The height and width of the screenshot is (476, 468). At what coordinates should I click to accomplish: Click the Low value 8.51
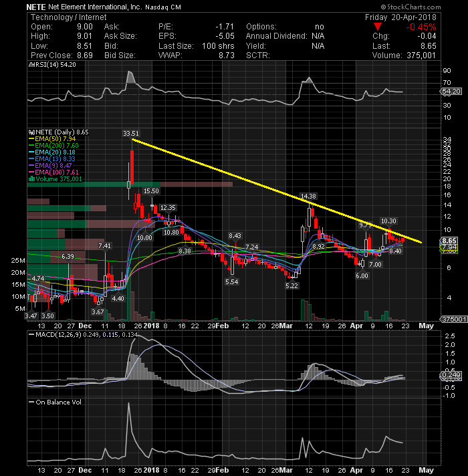click(85, 46)
